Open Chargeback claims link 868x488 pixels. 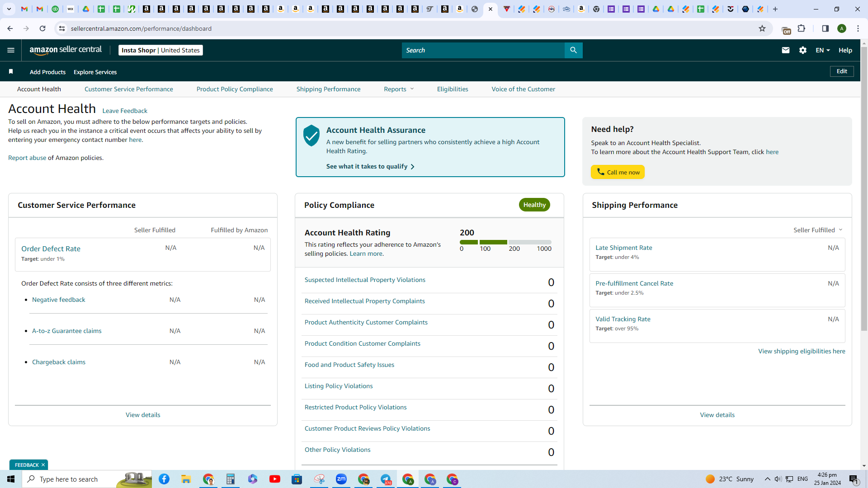(59, 362)
